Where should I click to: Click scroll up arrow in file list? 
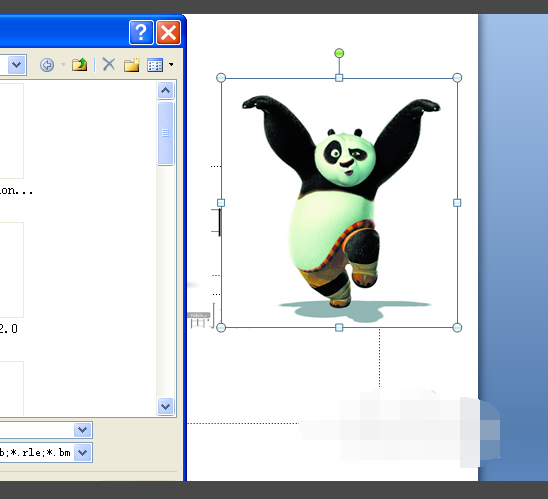166,91
